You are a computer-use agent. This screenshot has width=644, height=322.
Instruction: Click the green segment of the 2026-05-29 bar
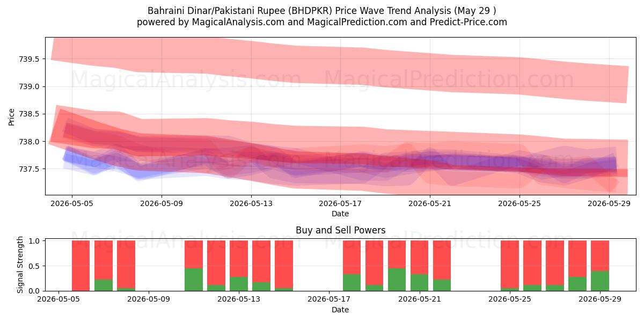[600, 281]
